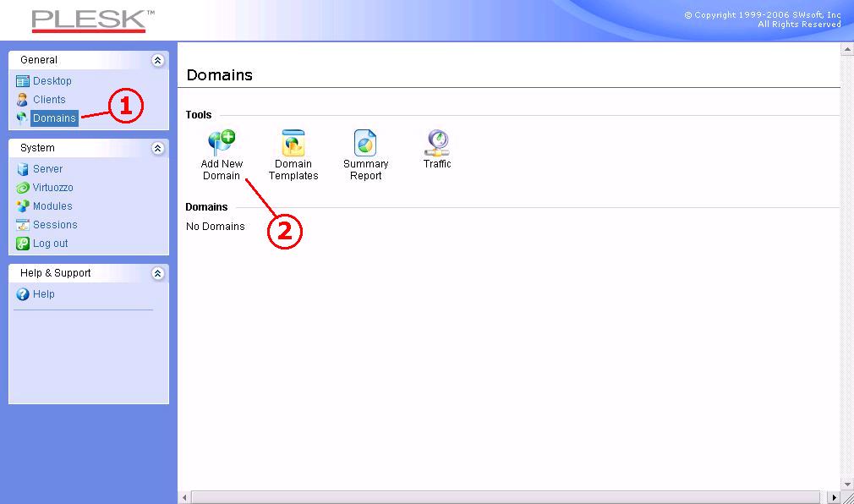
Task: Click the Add New Domain text label
Action: (222, 170)
